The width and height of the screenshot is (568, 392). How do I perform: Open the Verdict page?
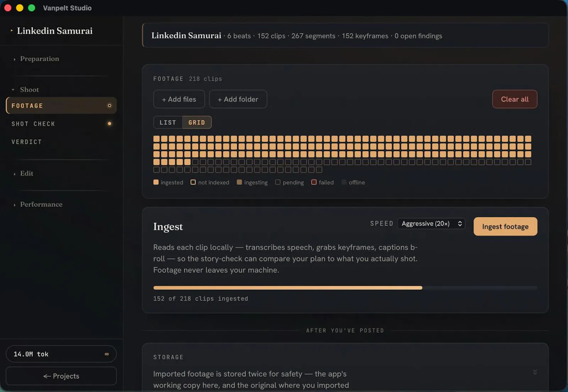pos(61,142)
